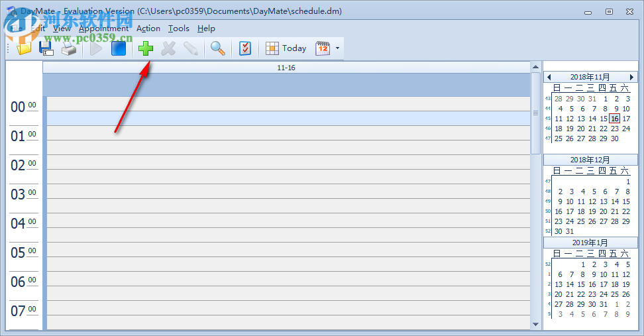644x336 pixels.
Task: Click the grey play arrow toolbar icon
Action: pyautogui.click(x=96, y=48)
